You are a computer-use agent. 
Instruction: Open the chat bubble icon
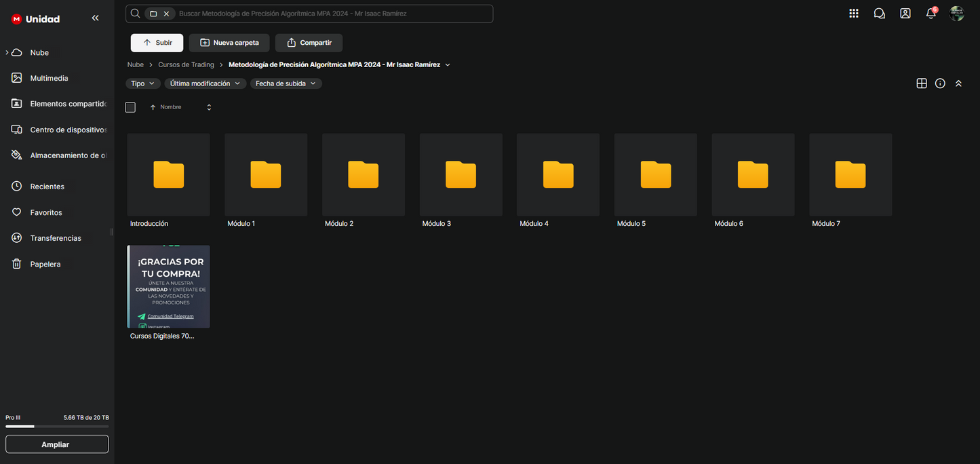click(x=880, y=14)
